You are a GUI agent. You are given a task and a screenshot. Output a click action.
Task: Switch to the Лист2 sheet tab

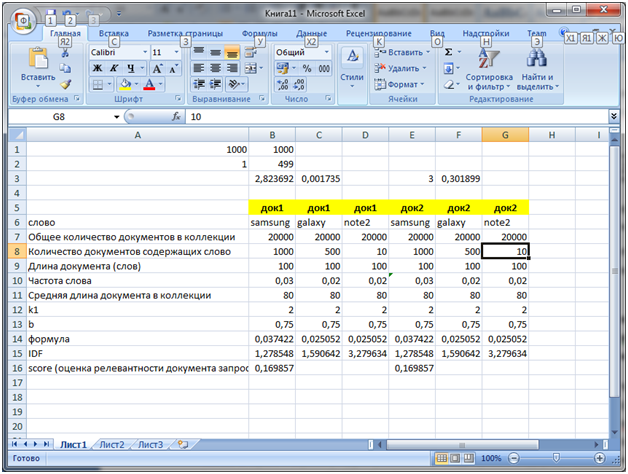(x=111, y=443)
